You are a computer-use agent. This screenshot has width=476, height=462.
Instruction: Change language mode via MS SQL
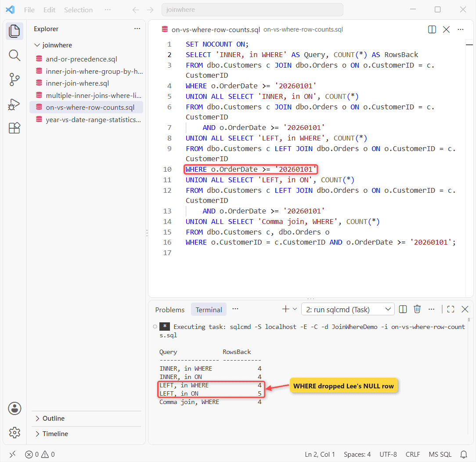pyautogui.click(x=440, y=454)
